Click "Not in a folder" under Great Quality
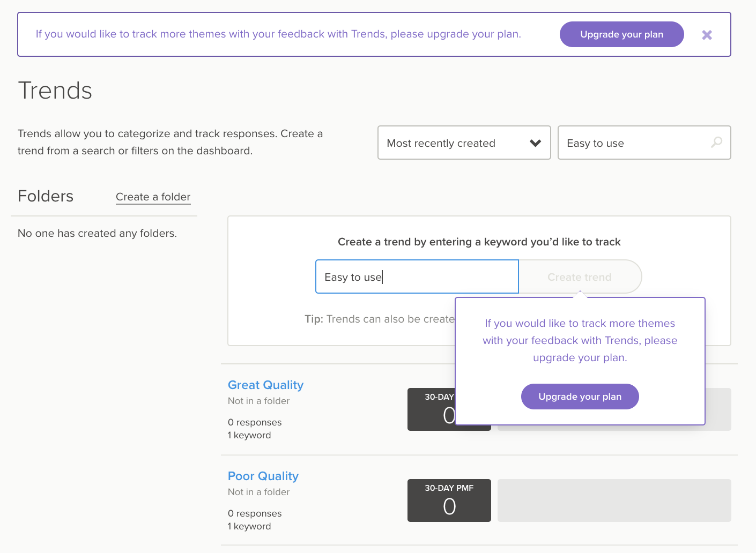The height and width of the screenshot is (553, 756). coord(258,401)
